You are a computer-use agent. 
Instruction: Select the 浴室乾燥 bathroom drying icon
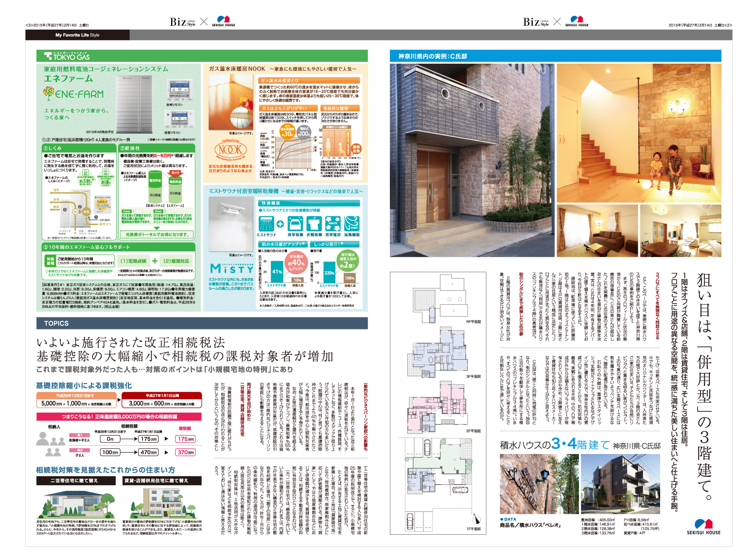pos(295,224)
